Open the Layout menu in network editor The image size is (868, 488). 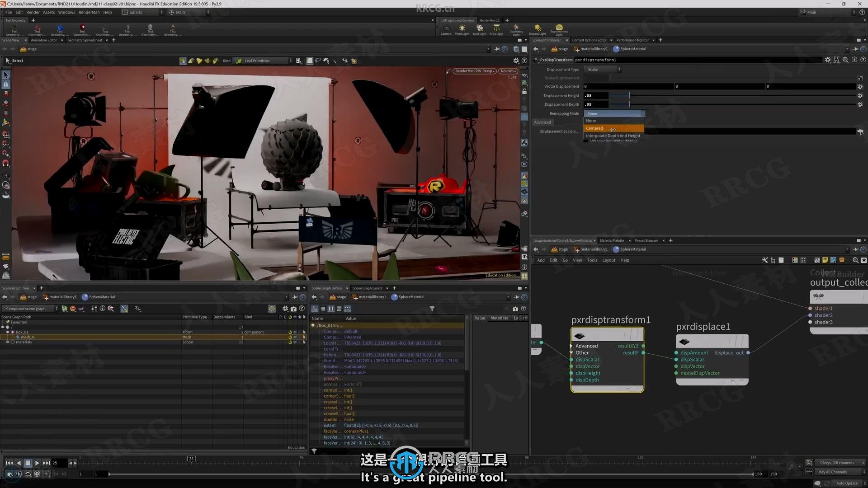point(609,260)
